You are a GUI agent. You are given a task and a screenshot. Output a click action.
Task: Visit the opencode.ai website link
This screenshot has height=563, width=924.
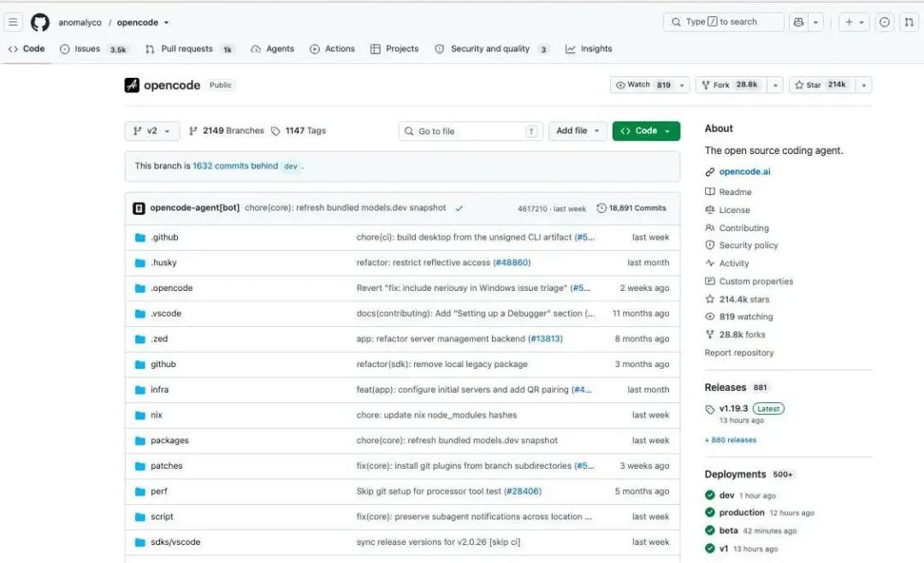(x=744, y=172)
